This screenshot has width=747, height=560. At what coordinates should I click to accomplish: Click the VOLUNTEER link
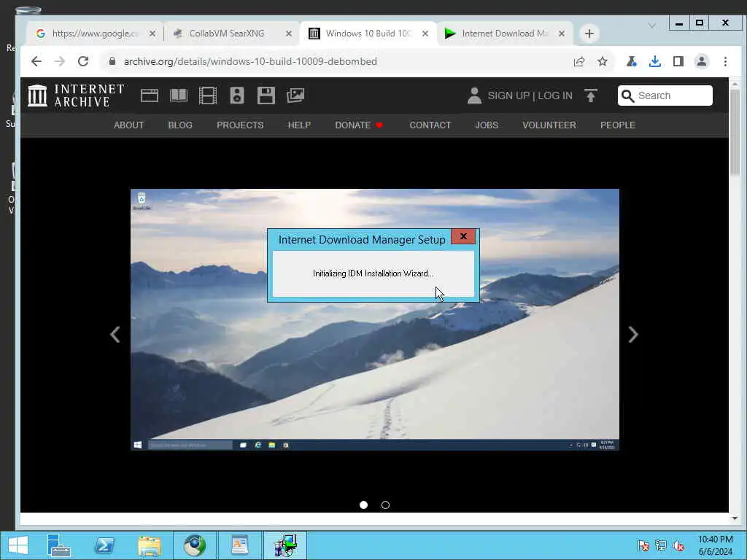(549, 125)
